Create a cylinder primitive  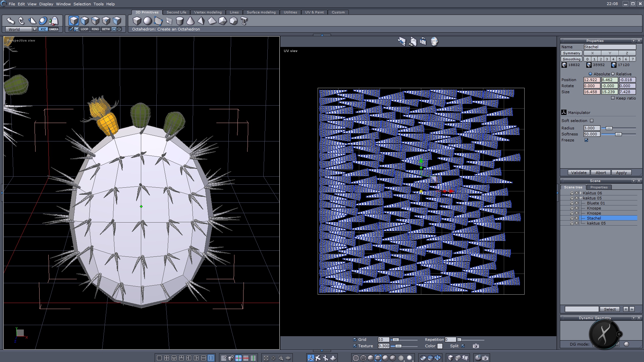(x=180, y=21)
